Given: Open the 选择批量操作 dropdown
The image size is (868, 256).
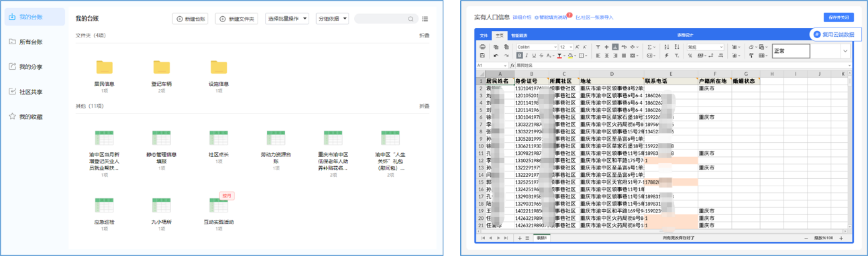Looking at the screenshot, I should click(287, 19).
